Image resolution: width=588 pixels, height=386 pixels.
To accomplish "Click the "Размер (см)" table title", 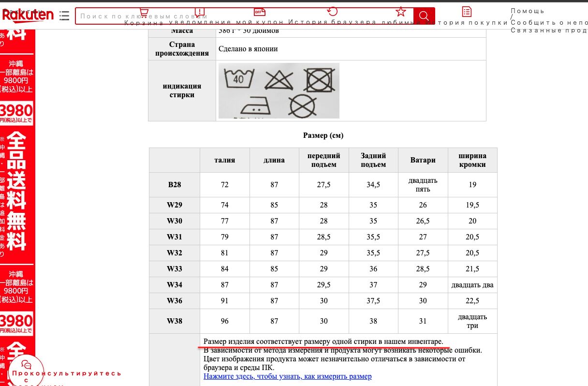I will tap(323, 135).
